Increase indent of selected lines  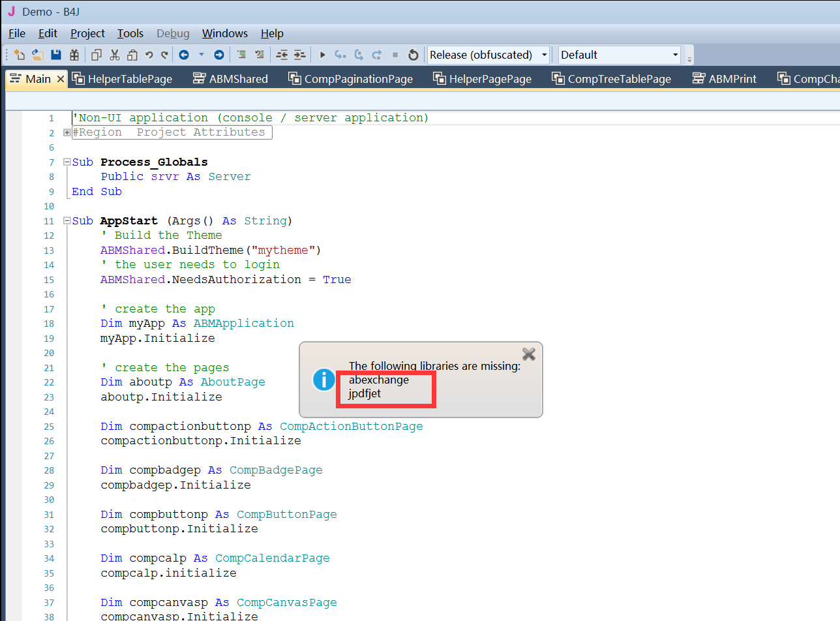(x=299, y=55)
